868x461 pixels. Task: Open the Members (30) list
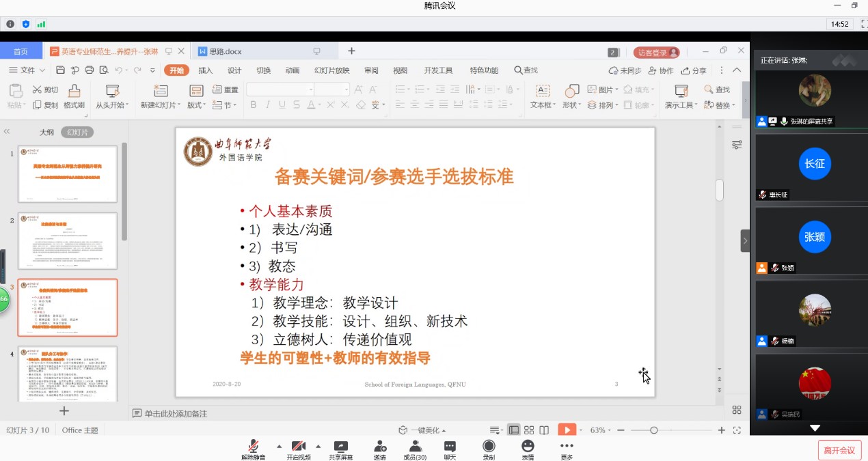pyautogui.click(x=414, y=447)
